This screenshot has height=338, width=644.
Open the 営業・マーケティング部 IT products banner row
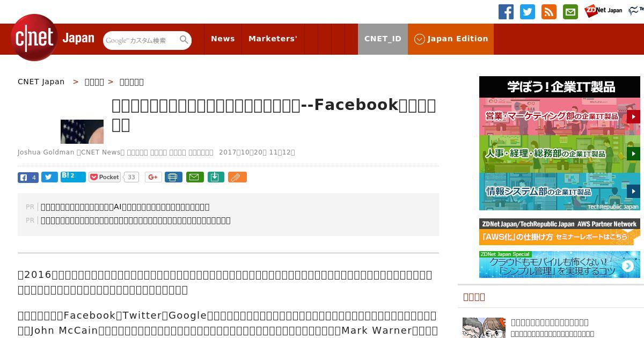tap(560, 116)
